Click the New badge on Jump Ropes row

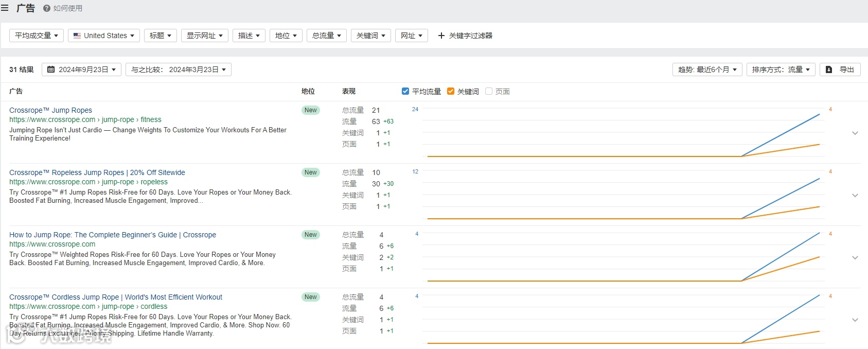(x=311, y=110)
